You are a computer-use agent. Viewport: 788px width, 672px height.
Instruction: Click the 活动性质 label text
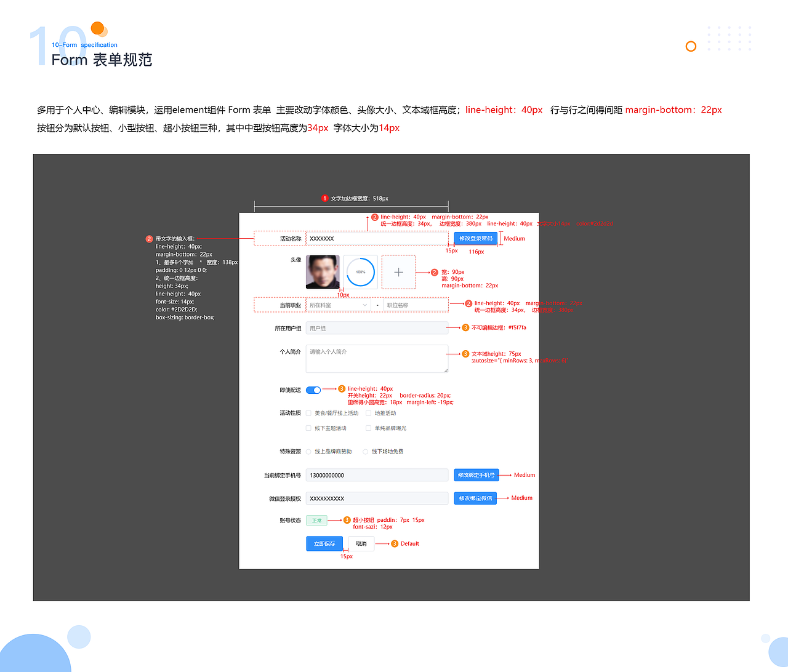291,414
